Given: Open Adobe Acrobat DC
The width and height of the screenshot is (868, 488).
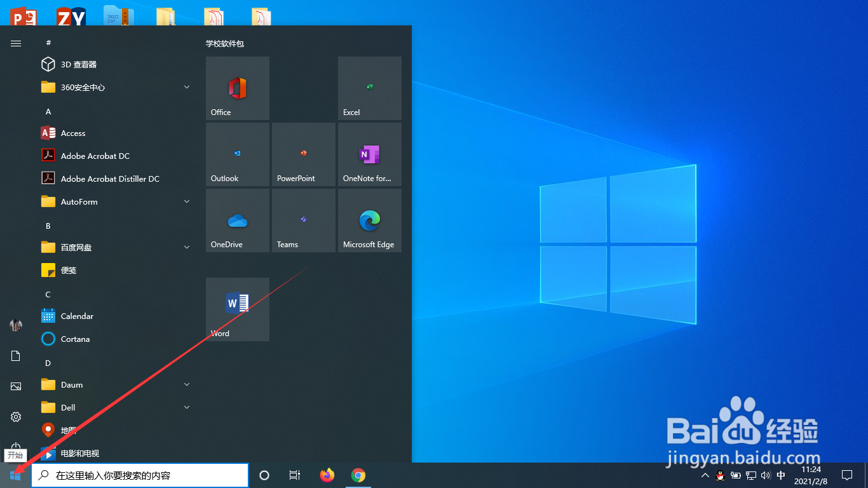Looking at the screenshot, I should [116, 156].
